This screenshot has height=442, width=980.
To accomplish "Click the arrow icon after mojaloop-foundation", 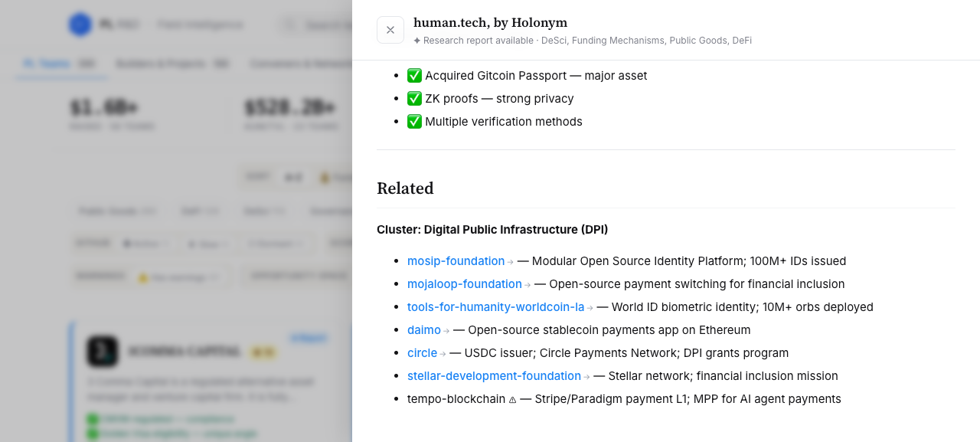I will [x=528, y=285].
